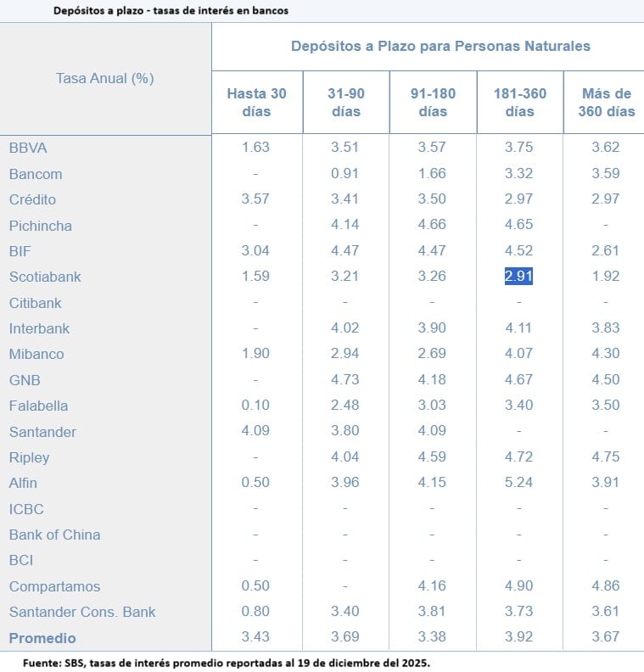Select the Promedio row label

pyautogui.click(x=42, y=638)
